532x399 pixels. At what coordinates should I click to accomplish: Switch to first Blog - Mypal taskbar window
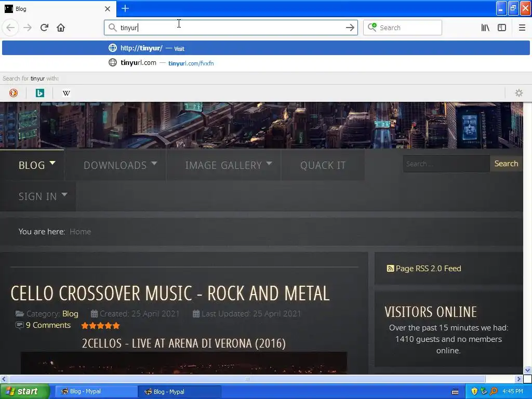tap(96, 392)
